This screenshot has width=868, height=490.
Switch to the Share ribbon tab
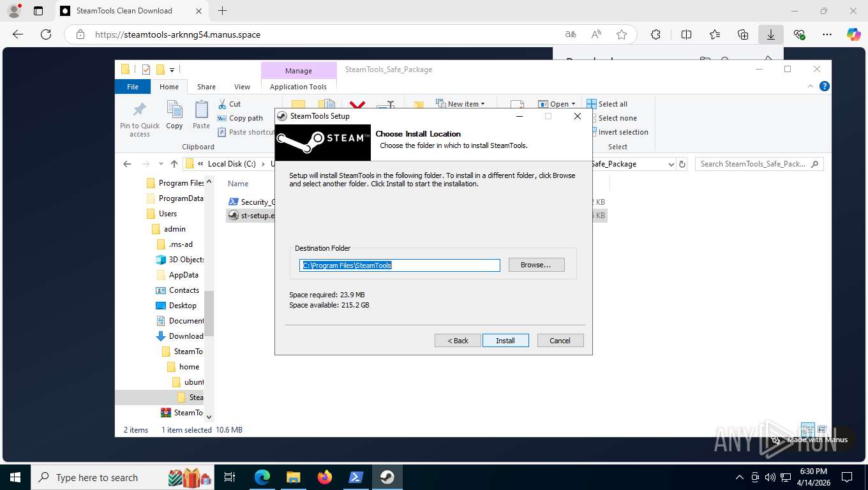(206, 87)
